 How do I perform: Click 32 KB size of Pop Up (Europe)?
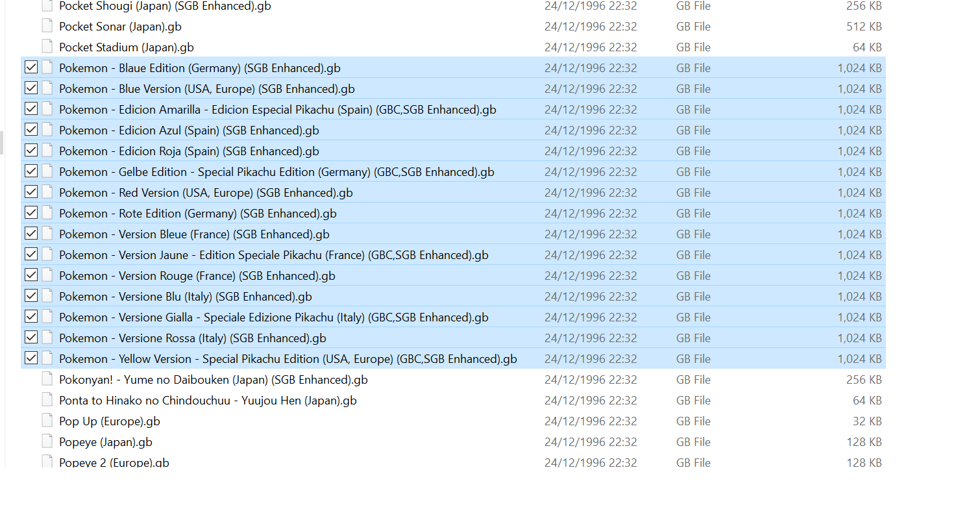tap(867, 421)
